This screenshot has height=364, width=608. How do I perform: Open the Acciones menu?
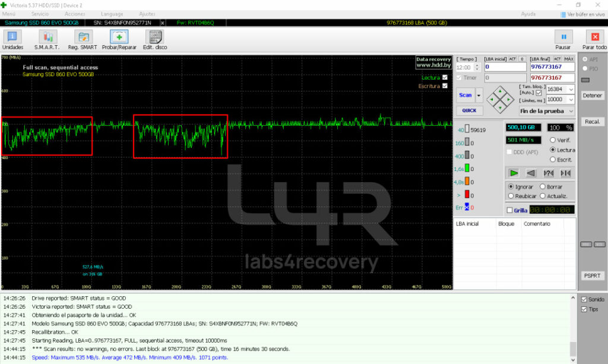pos(75,14)
